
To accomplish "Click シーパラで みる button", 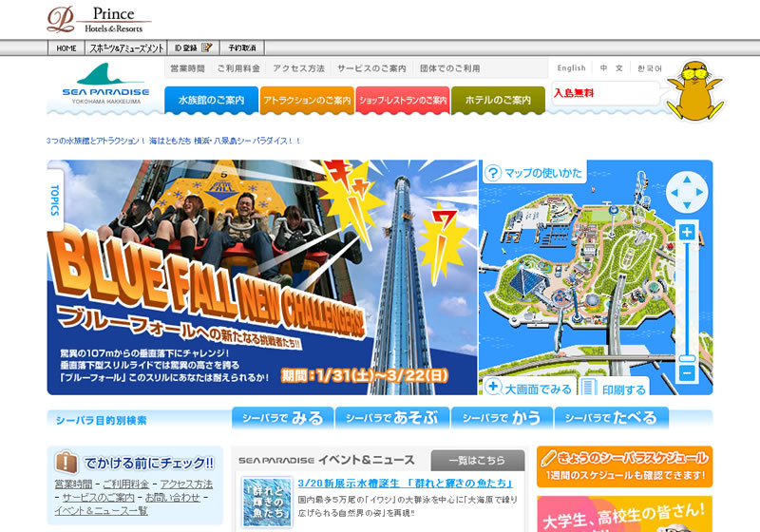I will [x=282, y=418].
